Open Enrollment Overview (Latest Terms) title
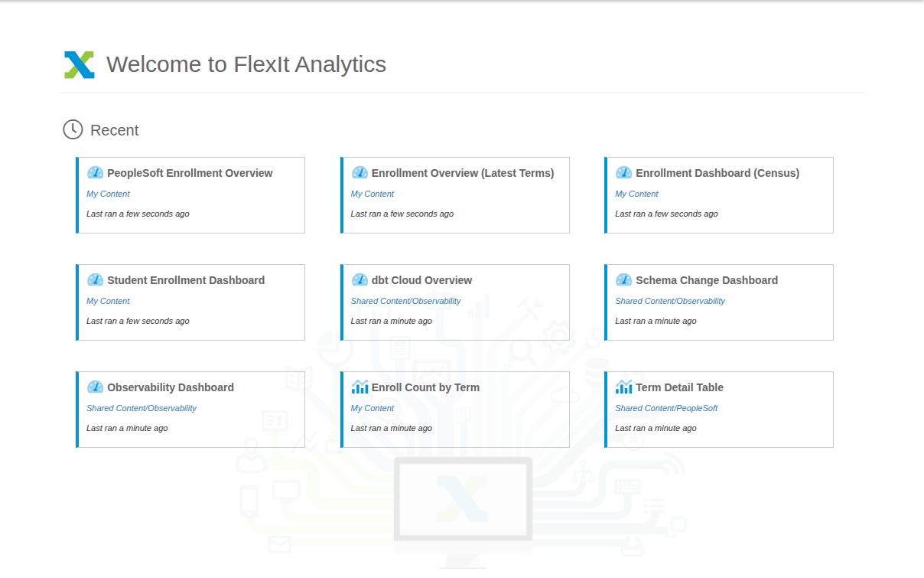The image size is (924, 578). pyautogui.click(x=463, y=173)
